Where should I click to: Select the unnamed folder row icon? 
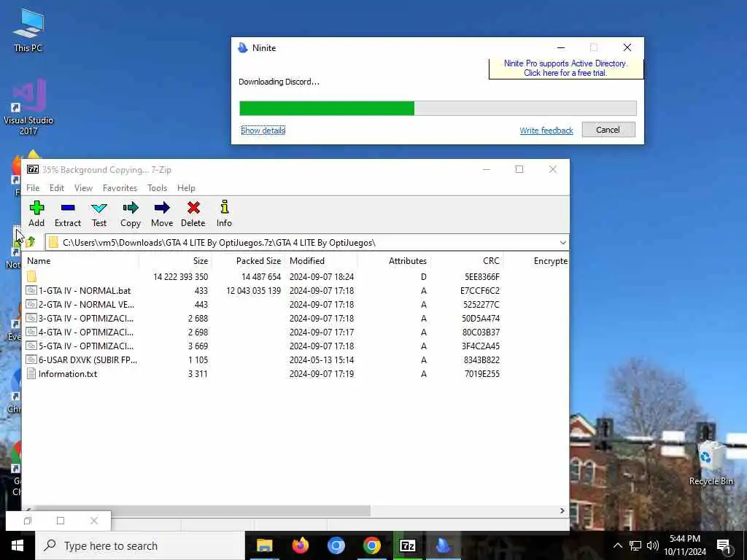point(32,276)
